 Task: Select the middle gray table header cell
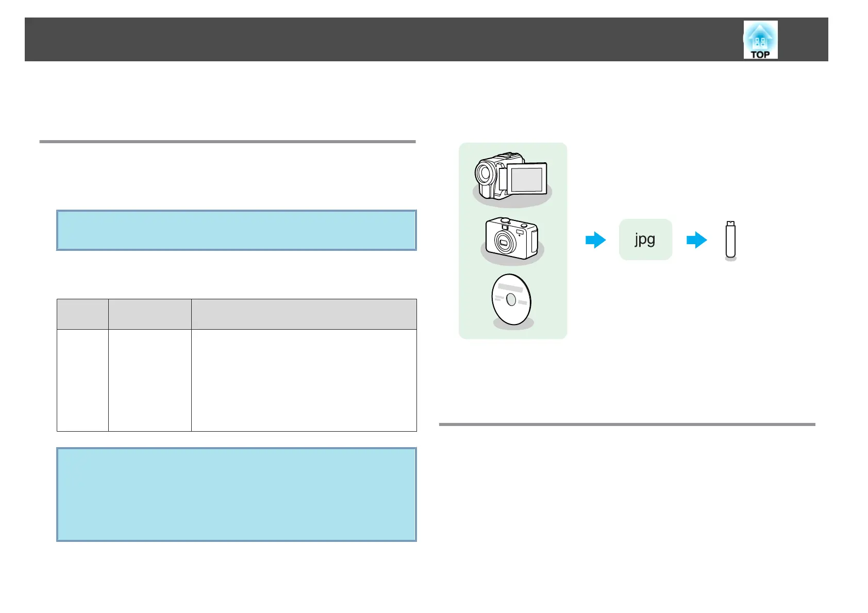pyautogui.click(x=150, y=314)
